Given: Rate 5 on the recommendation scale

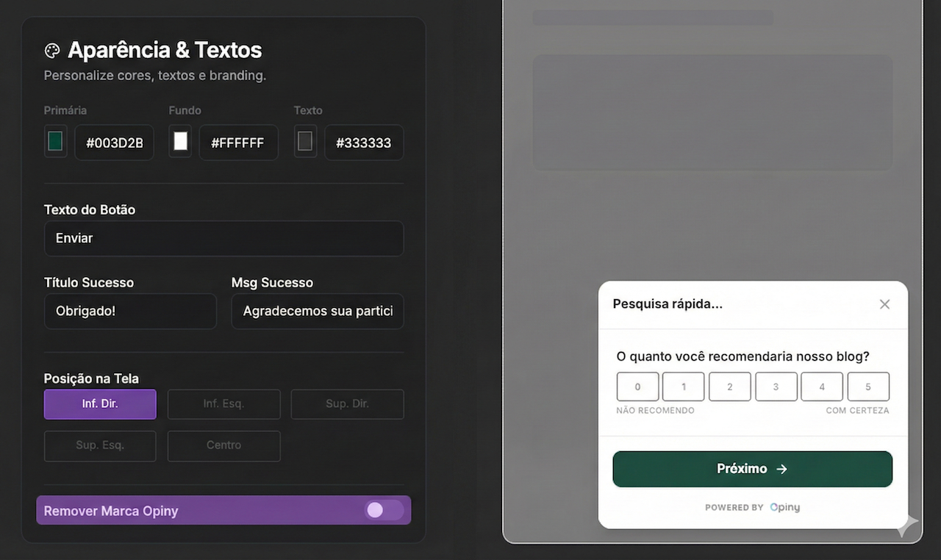Looking at the screenshot, I should 868,387.
